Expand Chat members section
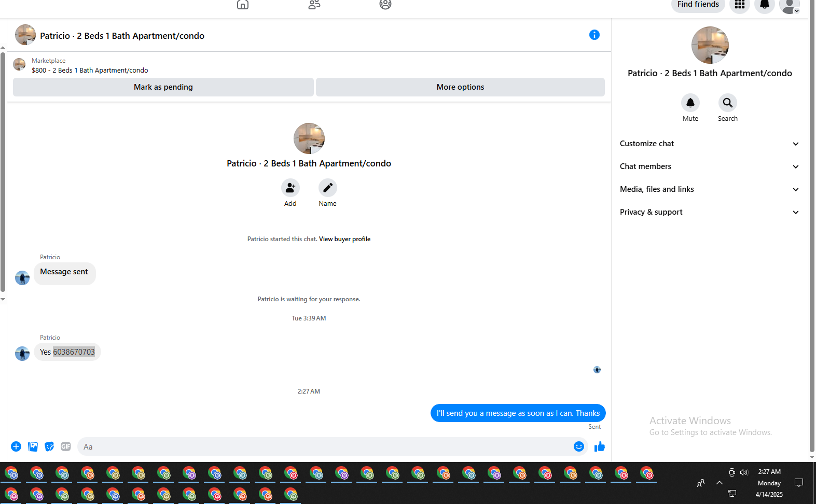Screen dimensions: 816x504 [709, 166]
